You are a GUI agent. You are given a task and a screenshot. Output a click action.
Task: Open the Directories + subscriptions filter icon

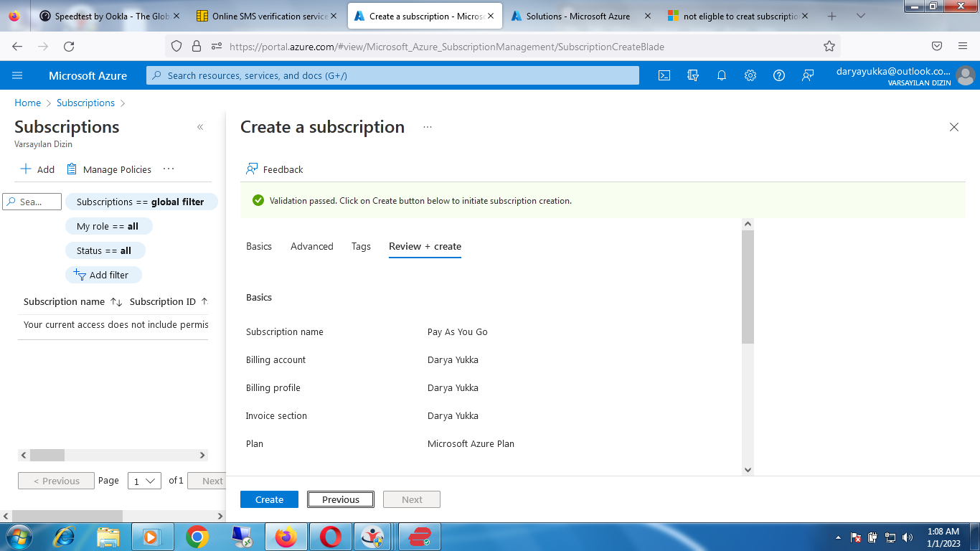tap(693, 75)
